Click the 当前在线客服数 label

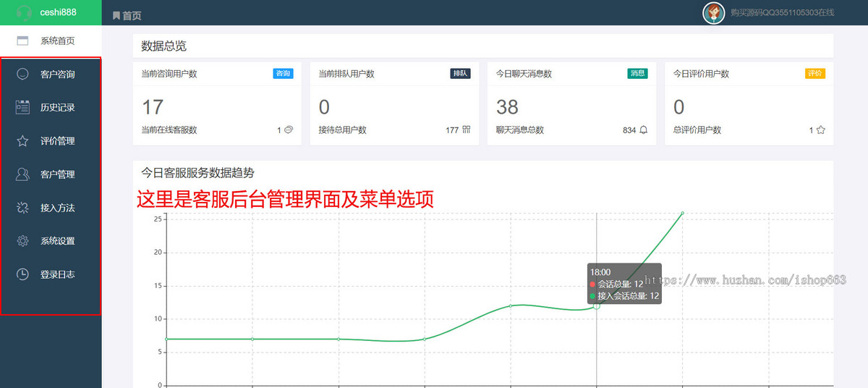[169, 130]
